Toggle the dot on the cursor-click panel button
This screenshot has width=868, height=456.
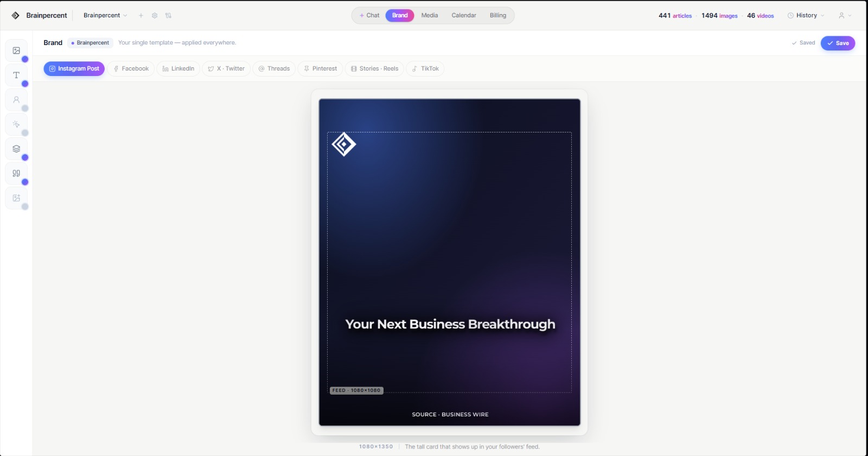pyautogui.click(x=25, y=133)
